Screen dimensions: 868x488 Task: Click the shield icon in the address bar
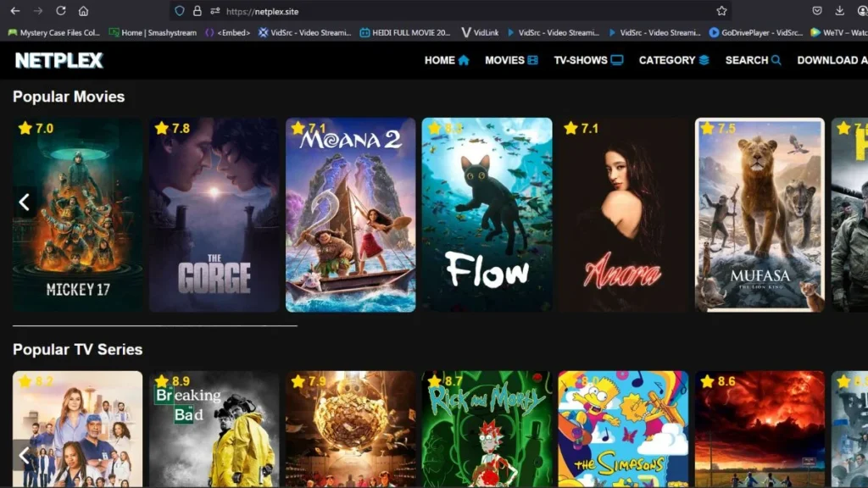tap(180, 11)
